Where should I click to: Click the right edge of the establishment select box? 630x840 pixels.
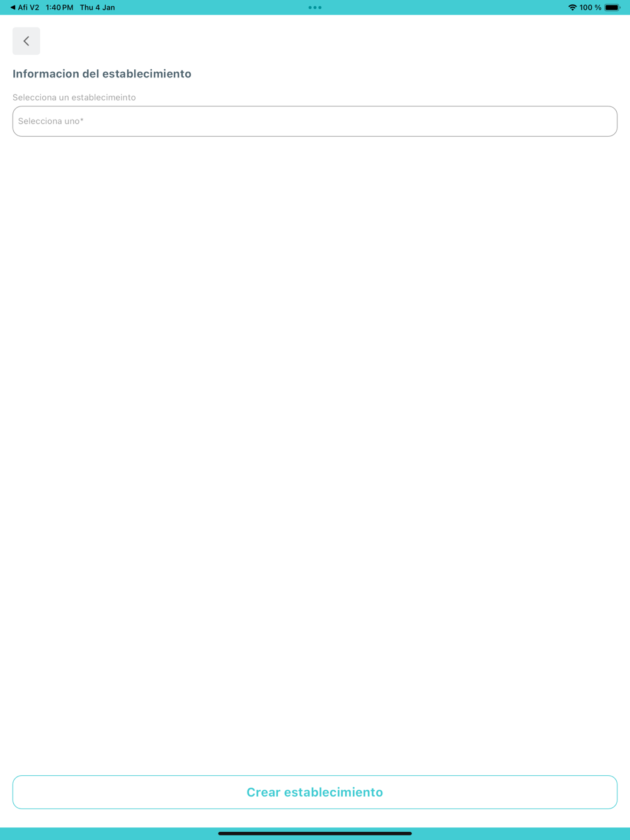611,121
